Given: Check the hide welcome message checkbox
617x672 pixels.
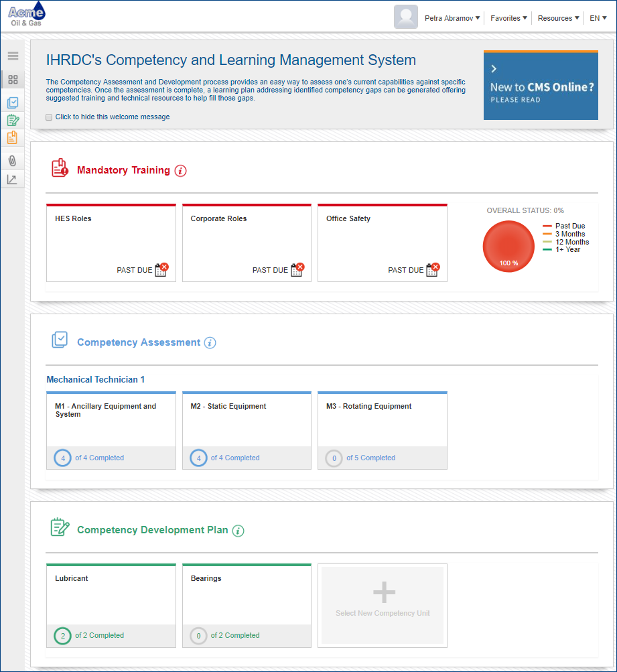Looking at the screenshot, I should click(49, 117).
